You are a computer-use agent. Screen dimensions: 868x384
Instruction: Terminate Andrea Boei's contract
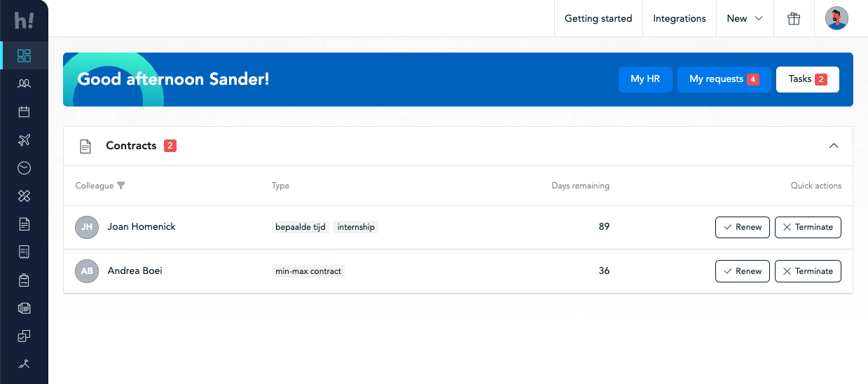click(807, 271)
